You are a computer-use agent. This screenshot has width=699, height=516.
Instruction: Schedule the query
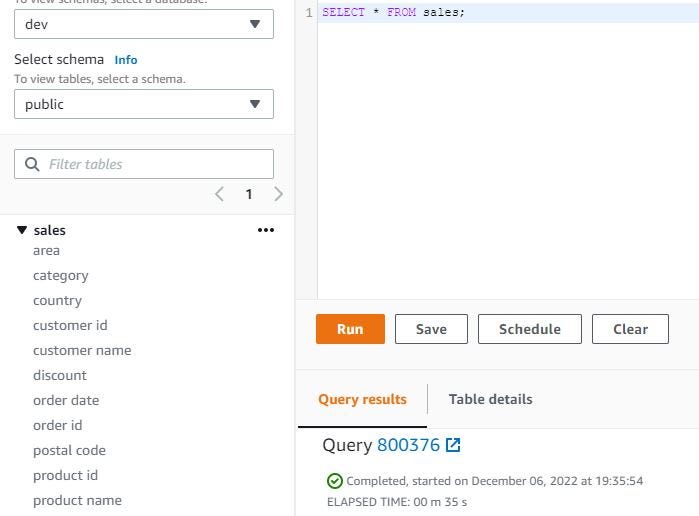(x=530, y=329)
